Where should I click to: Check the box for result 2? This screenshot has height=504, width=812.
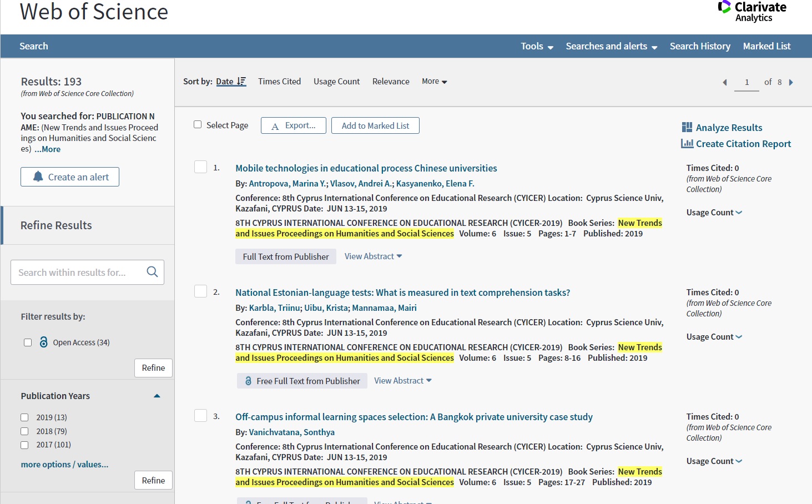[x=200, y=291]
